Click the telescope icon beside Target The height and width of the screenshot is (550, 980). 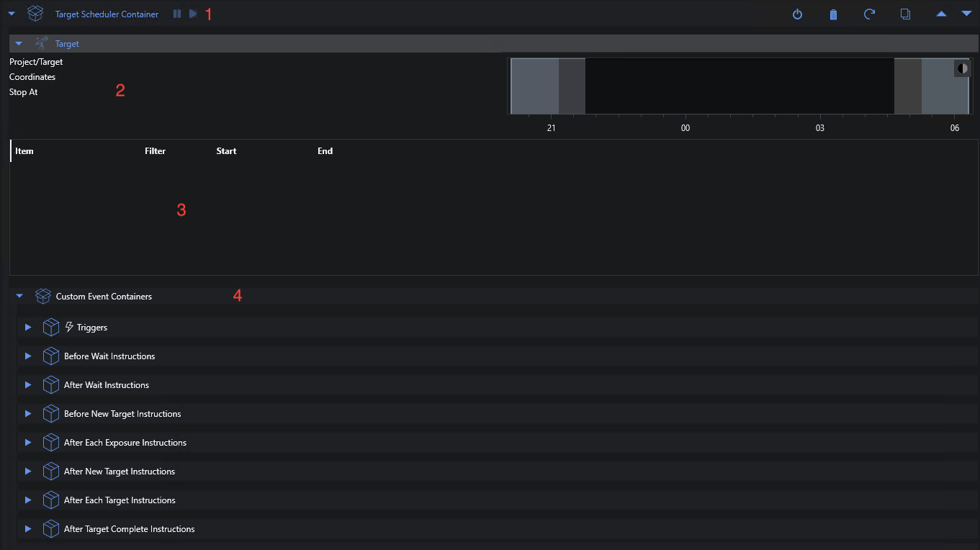pyautogui.click(x=42, y=43)
